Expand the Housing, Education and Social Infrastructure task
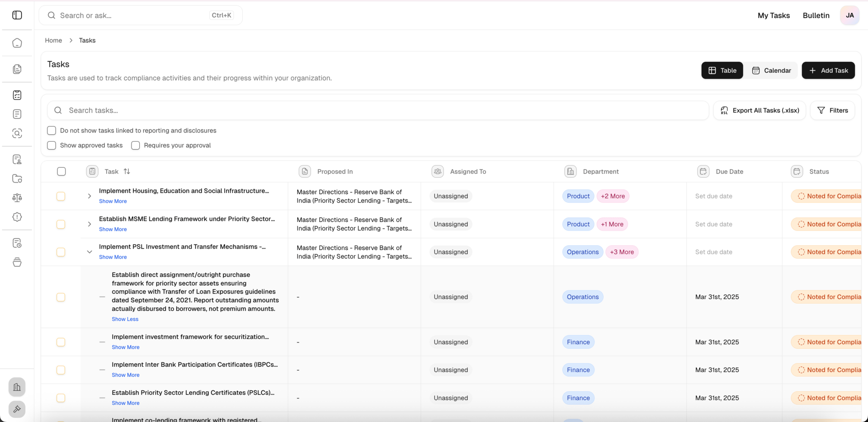 (x=90, y=196)
